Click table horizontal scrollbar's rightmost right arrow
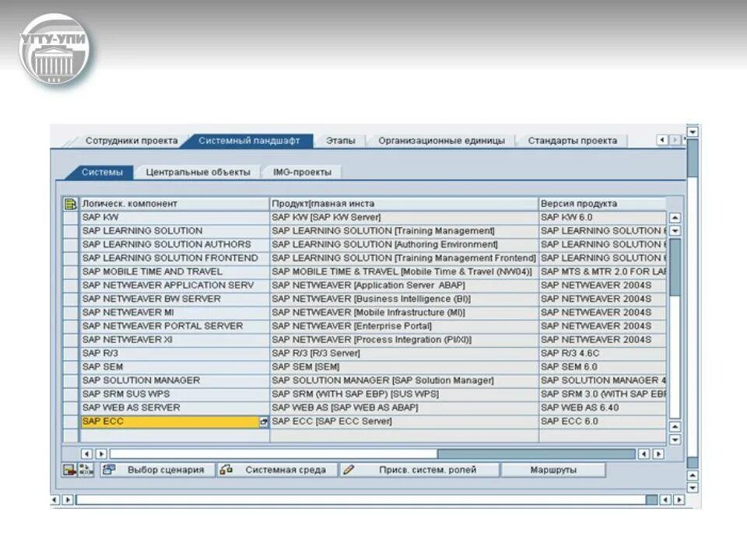This screenshot has width=747, height=560. [x=658, y=453]
